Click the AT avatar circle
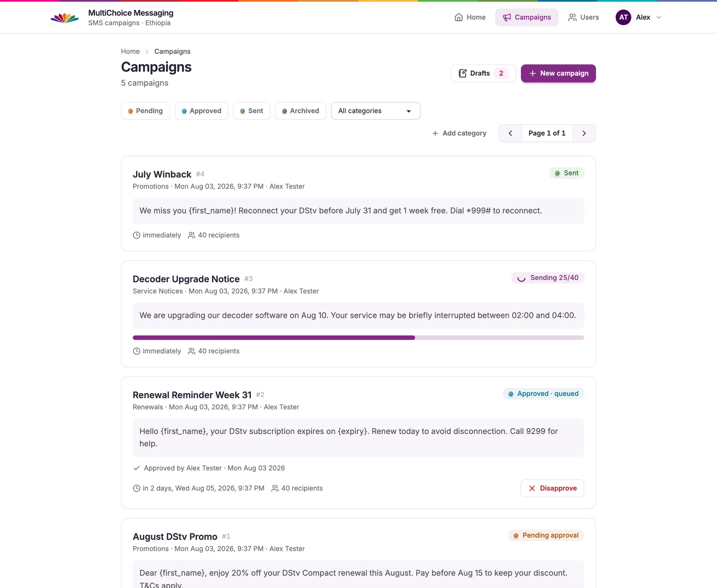 point(623,17)
